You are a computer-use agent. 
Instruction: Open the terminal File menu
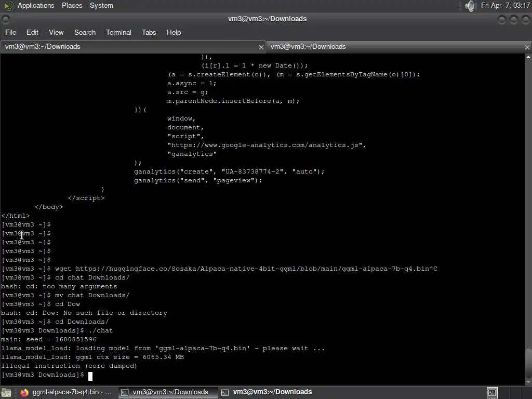10,32
